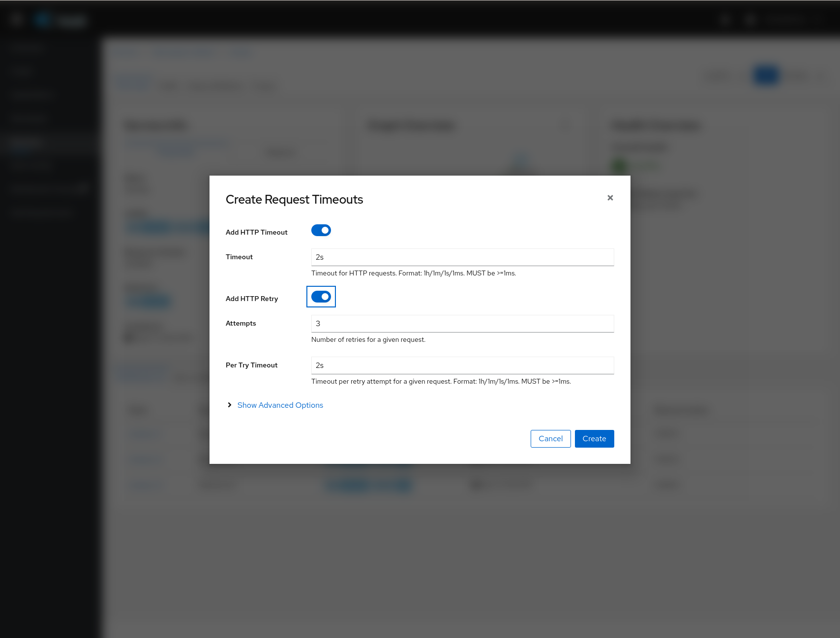Toggle the Add HTTP Timeout switch
The image size is (840, 638).
tap(321, 230)
